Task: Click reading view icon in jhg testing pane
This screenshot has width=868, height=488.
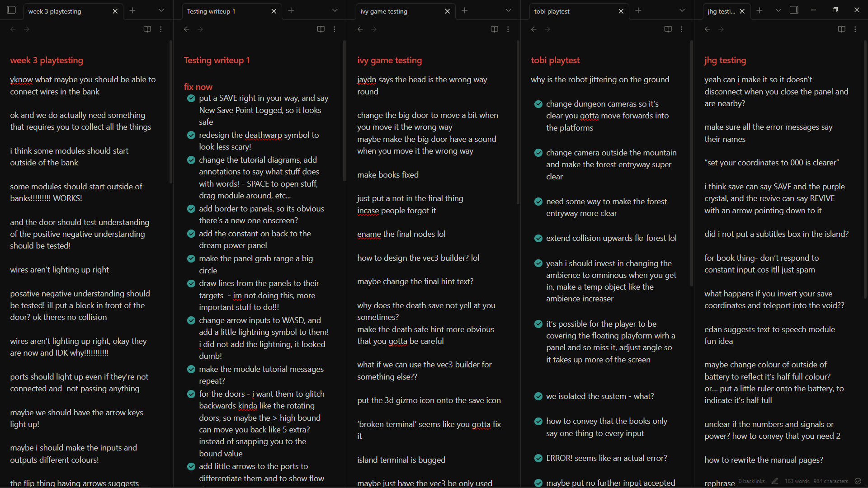Action: 841,29
